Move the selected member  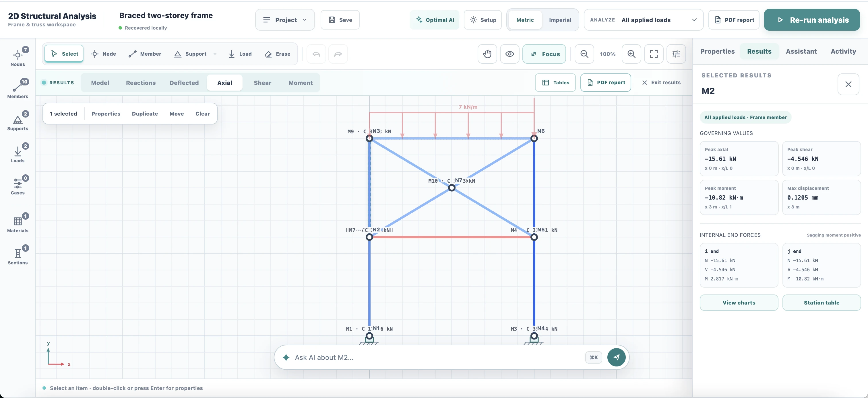coord(177,114)
